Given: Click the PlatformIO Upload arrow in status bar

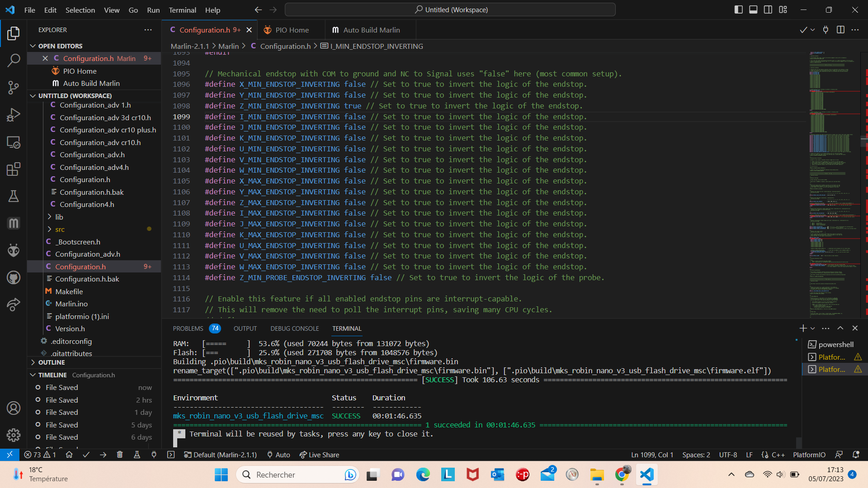Looking at the screenshot, I should [103, 455].
